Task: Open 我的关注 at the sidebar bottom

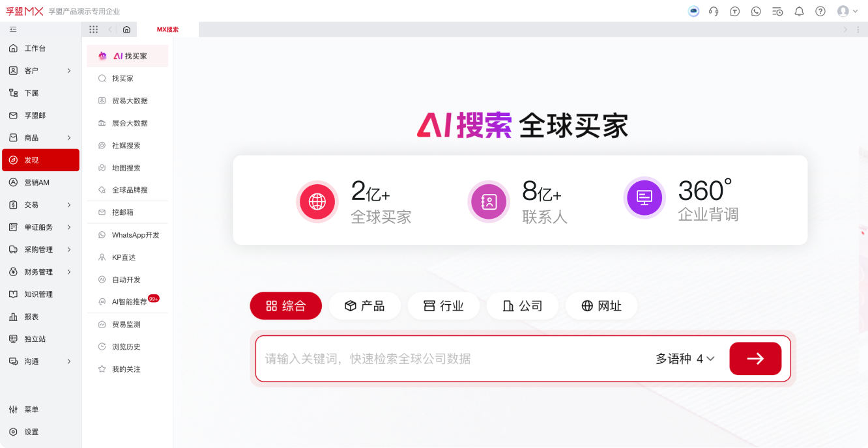Action: (127, 369)
